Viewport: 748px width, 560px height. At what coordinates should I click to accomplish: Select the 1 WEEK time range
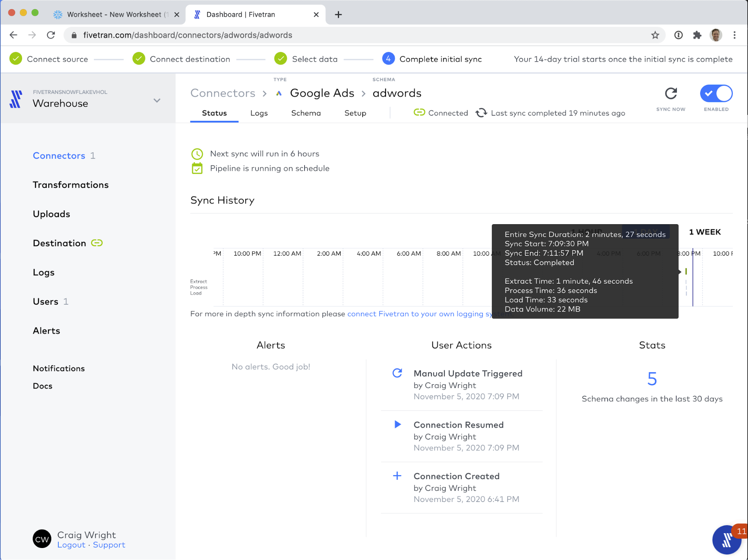click(705, 232)
